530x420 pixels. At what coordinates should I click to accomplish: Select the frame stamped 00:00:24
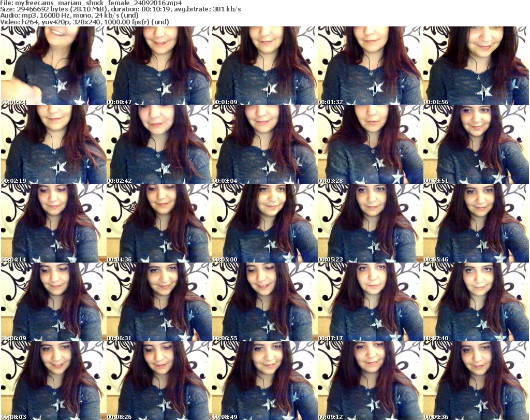coord(54,66)
